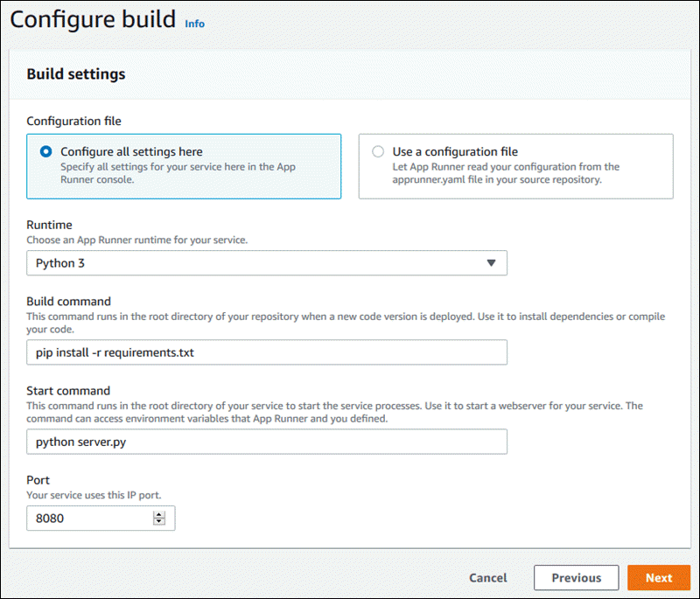Click the 'Configure build' page title

pos(93,20)
